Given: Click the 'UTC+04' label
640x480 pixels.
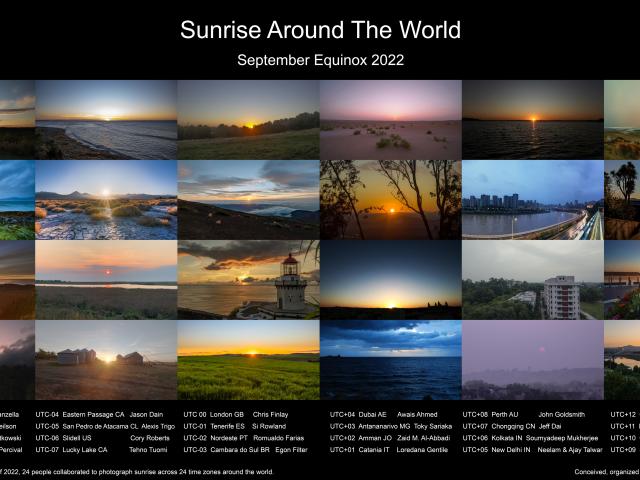Looking at the screenshot, I should [342, 414].
